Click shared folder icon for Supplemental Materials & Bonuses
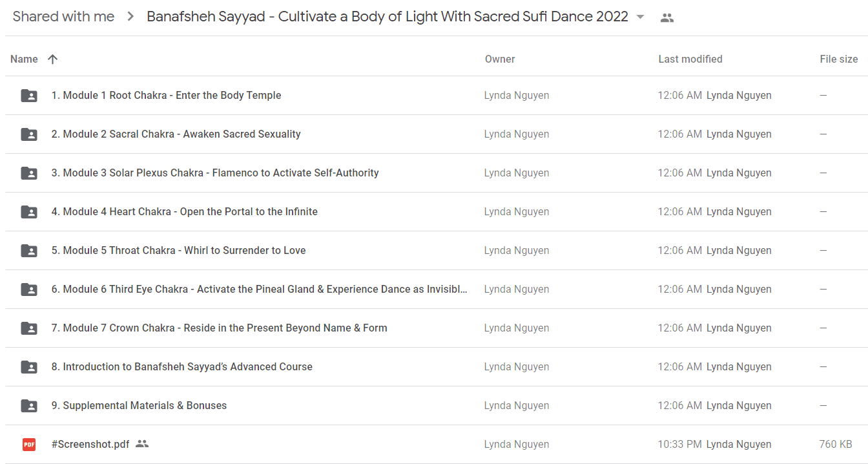Viewport: 868px width, 464px height. click(x=29, y=406)
